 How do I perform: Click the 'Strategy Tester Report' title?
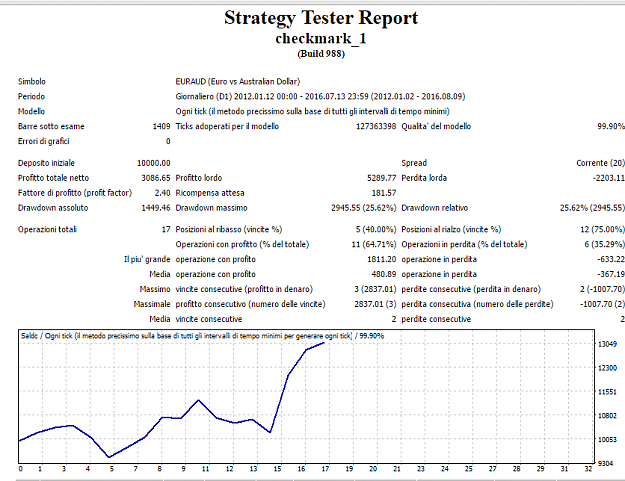point(321,18)
